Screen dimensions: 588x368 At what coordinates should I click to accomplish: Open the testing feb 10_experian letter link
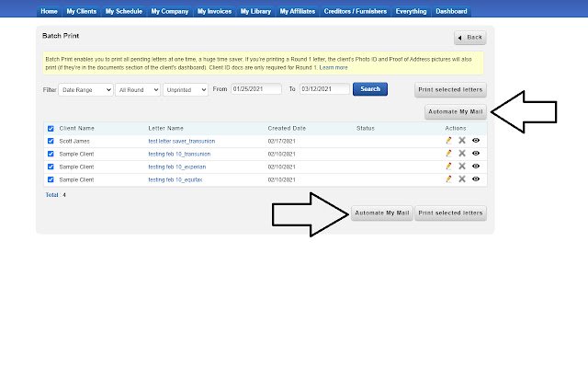click(x=177, y=167)
